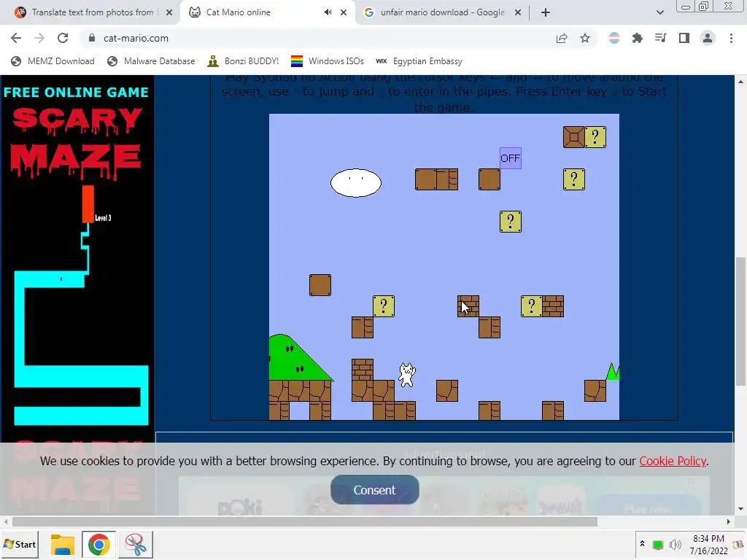Expand the tab search dropdown arrow

pos(659,12)
